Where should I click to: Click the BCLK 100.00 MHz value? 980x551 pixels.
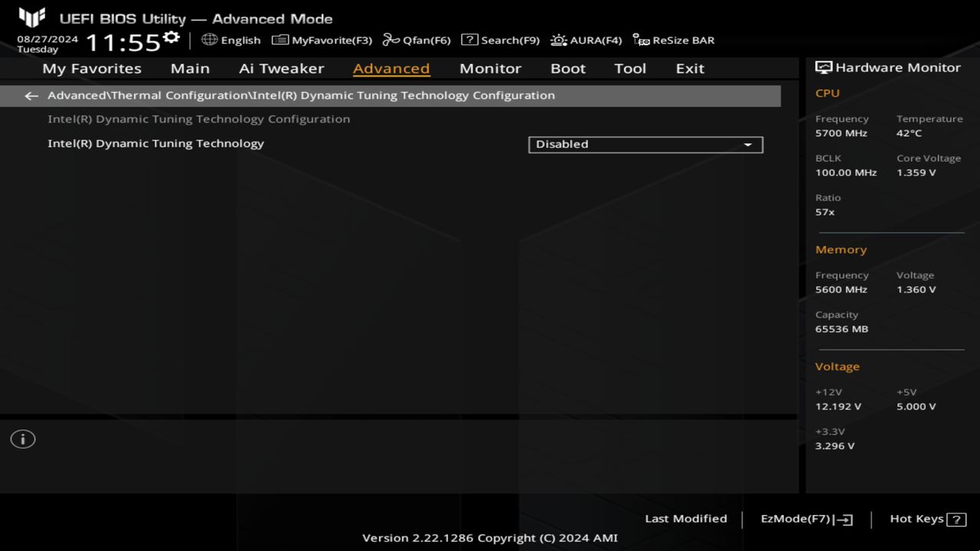pyautogui.click(x=846, y=173)
